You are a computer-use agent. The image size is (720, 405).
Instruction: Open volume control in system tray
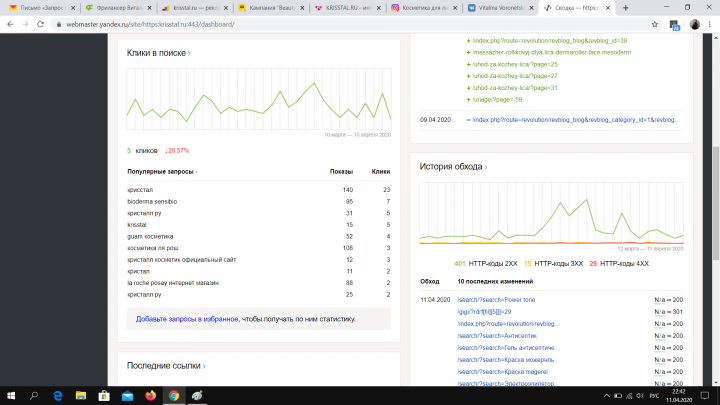click(x=640, y=396)
